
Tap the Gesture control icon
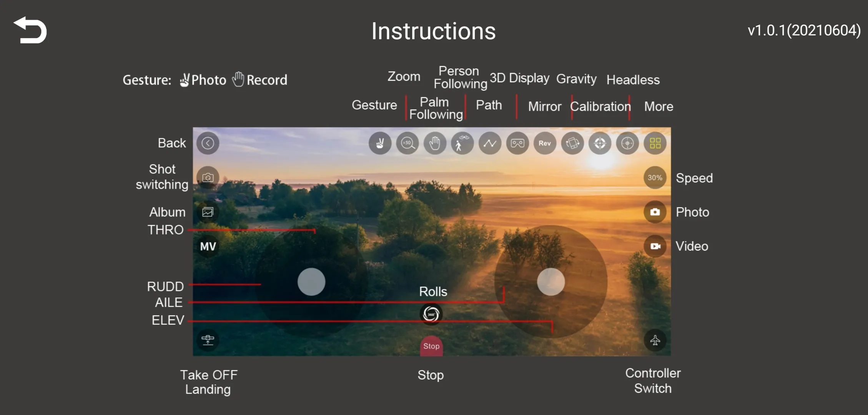point(379,143)
